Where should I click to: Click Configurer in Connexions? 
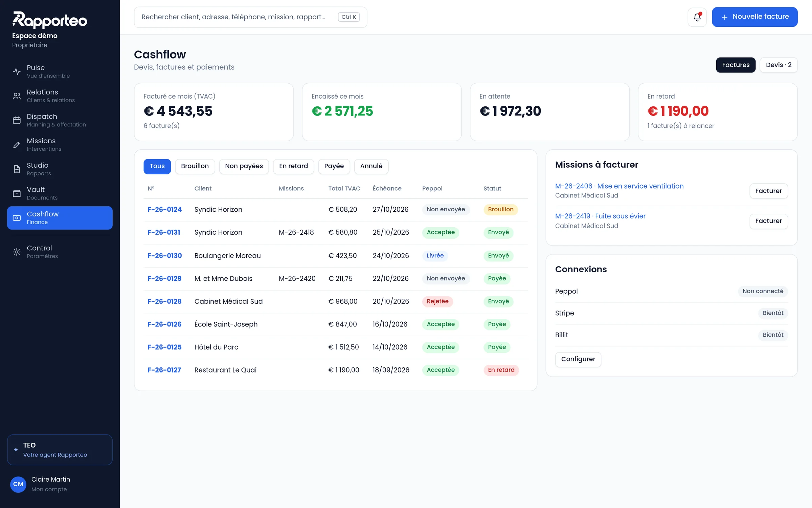tap(578, 359)
